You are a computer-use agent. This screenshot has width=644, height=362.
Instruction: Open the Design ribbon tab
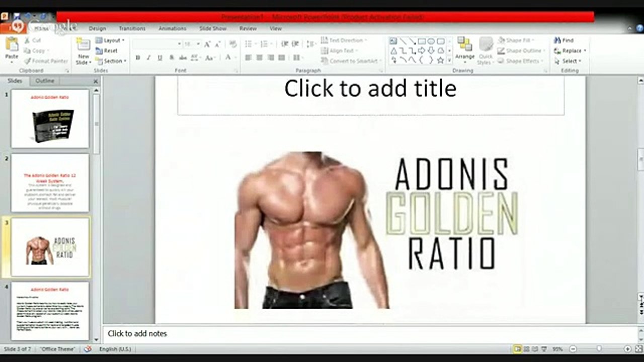pos(97,29)
